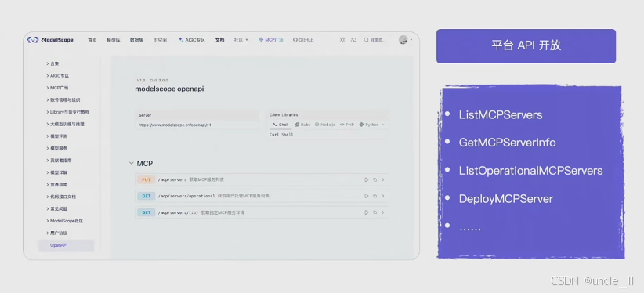Collapse the MCP section chevron
Image resolution: width=644 pixels, height=293 pixels.
[x=132, y=163]
